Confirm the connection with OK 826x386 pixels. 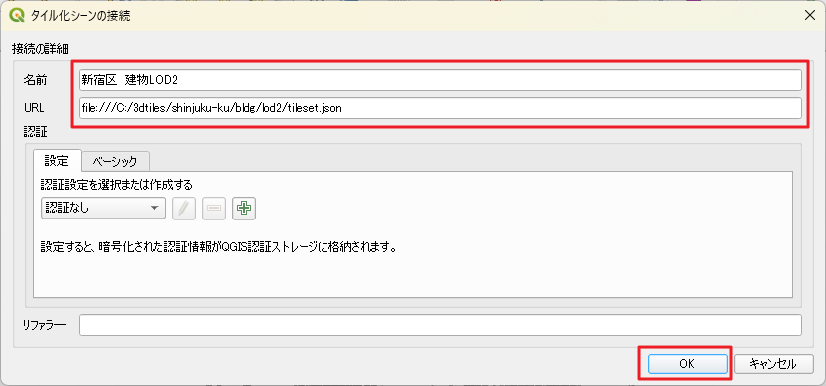click(x=687, y=363)
